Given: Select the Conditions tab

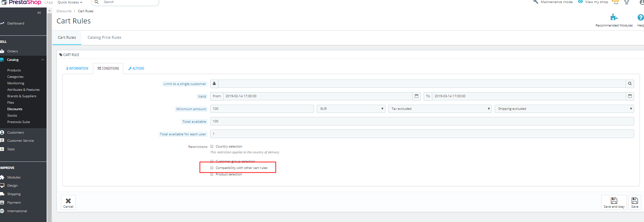Looking at the screenshot, I should (108, 68).
